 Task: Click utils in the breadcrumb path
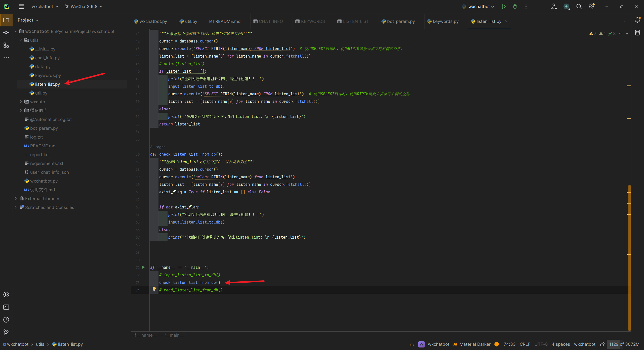40,344
